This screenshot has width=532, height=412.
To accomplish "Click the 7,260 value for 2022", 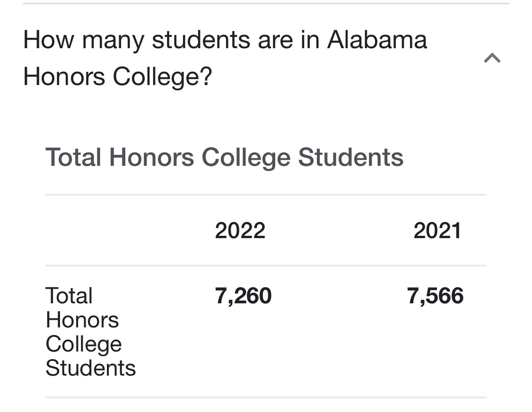I will click(243, 296).
